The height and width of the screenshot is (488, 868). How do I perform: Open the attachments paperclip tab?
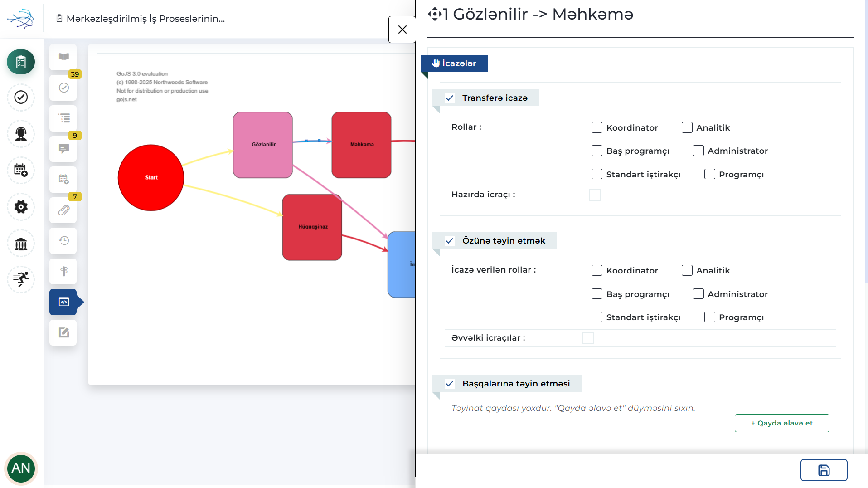click(63, 210)
